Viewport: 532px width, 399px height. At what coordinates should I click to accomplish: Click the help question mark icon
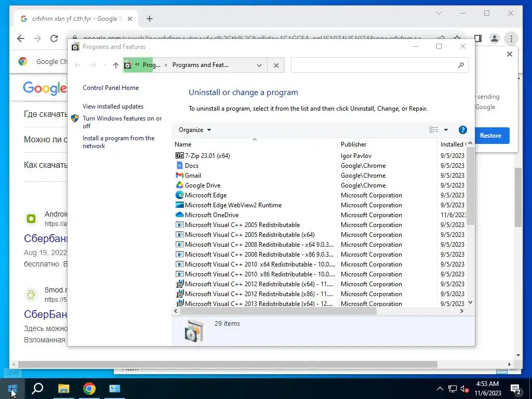tap(462, 130)
